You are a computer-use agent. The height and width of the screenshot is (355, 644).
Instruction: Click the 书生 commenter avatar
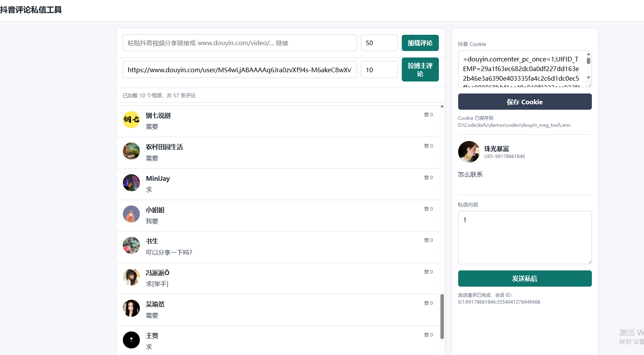pos(131,245)
